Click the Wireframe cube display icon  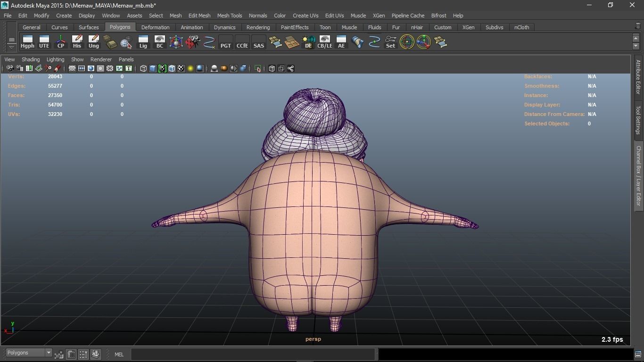[143, 68]
